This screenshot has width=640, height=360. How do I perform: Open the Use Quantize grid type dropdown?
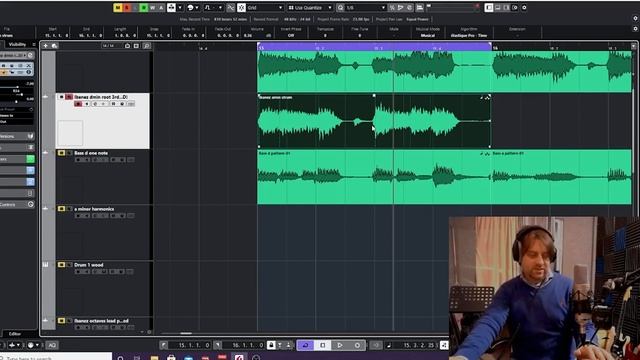[x=310, y=8]
